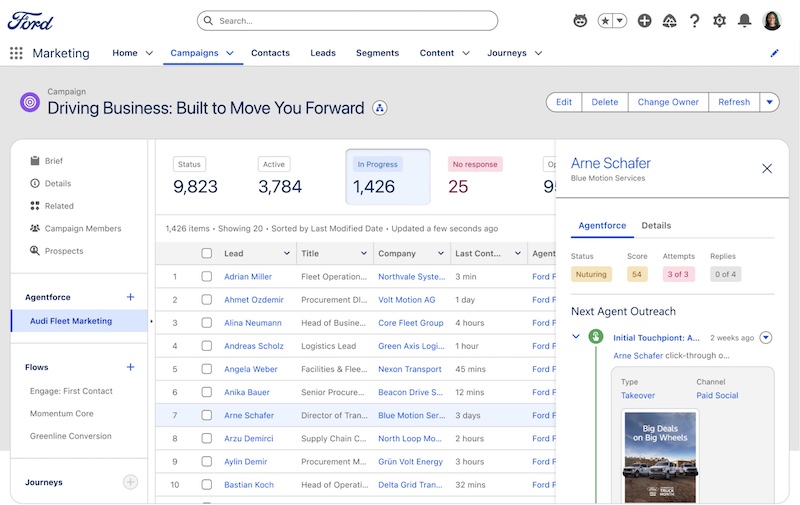Click the Favorites star icon
Viewport: 800px width, 505px height.
(x=605, y=21)
